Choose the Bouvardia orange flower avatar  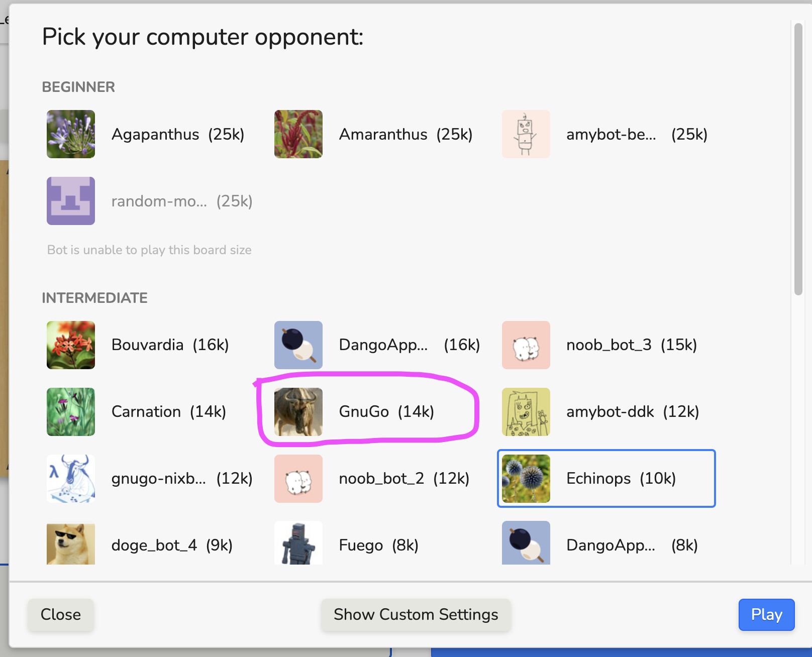71,345
